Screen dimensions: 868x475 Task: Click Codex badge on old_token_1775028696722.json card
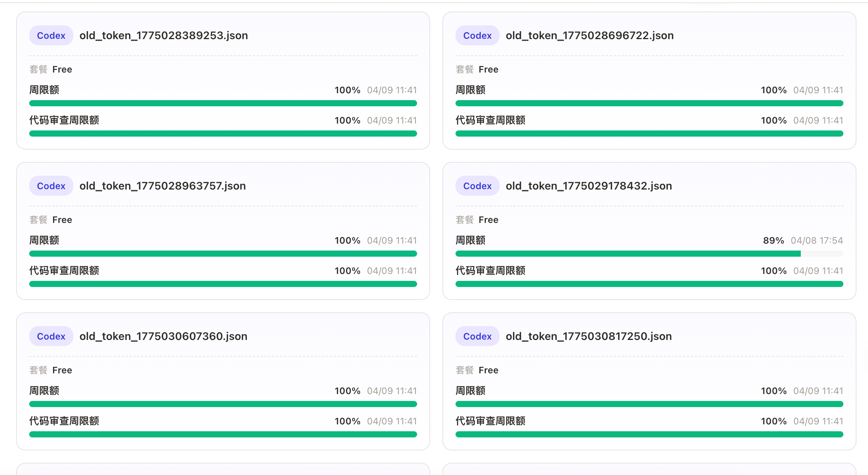coord(477,35)
